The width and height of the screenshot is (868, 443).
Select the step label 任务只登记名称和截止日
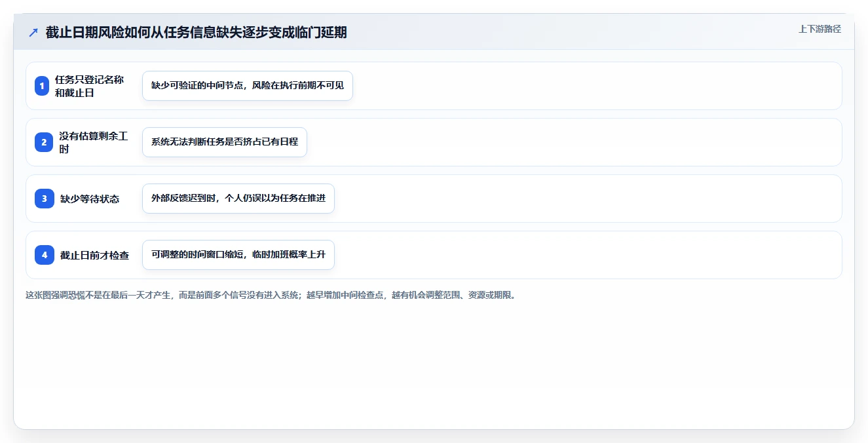click(89, 86)
